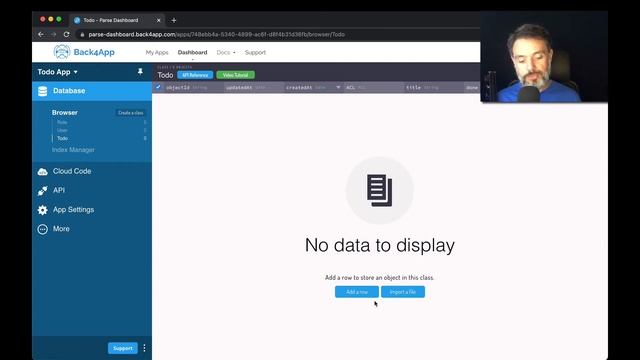Reload the page with the refresh icon
The image size is (640, 360).
(x=67, y=35)
